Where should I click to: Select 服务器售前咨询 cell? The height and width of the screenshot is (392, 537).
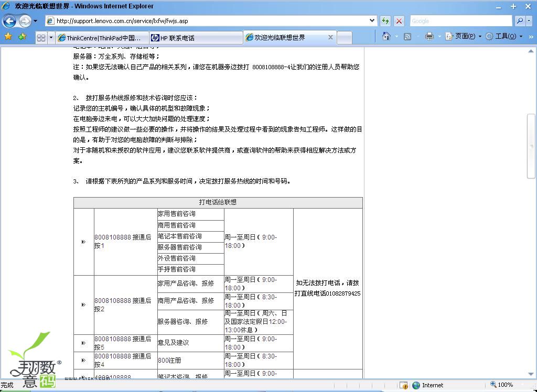[x=191, y=247]
